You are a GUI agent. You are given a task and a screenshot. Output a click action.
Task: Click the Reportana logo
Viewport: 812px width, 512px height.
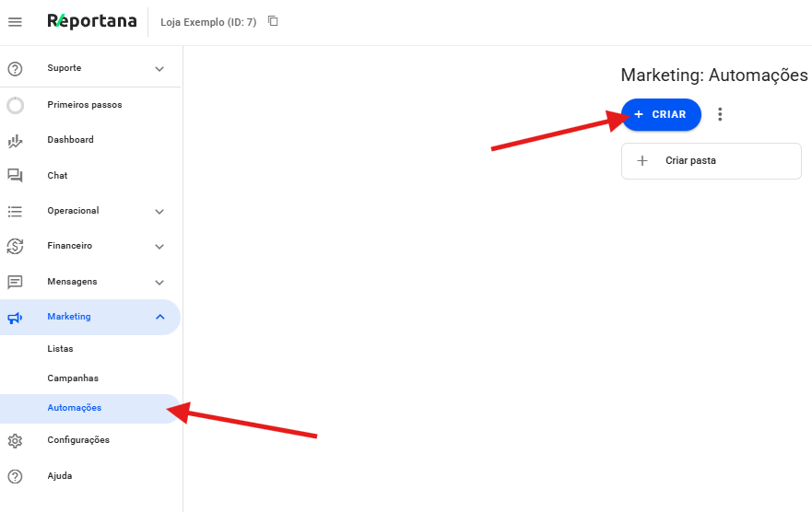point(91,21)
